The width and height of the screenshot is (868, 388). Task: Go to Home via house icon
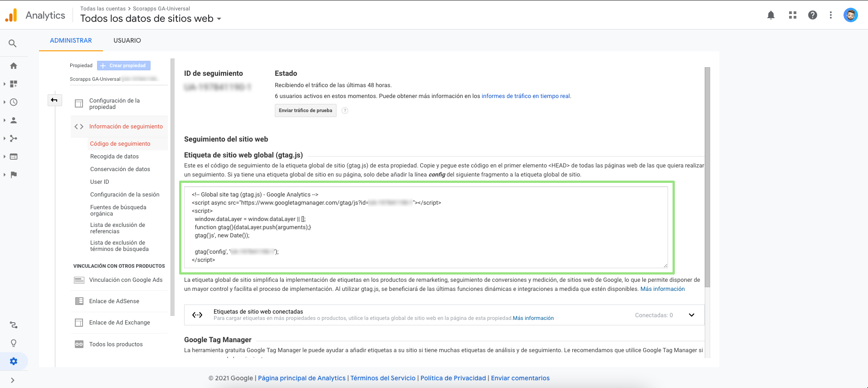pos(14,66)
